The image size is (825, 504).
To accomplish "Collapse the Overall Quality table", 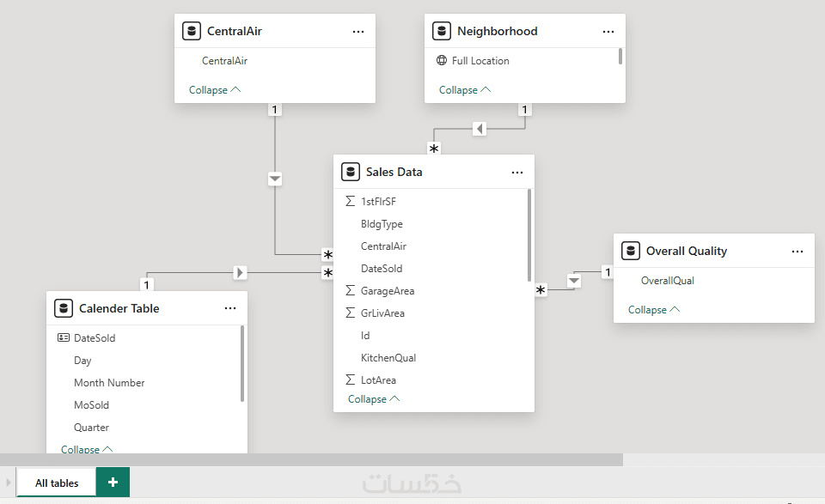I will 654,310.
